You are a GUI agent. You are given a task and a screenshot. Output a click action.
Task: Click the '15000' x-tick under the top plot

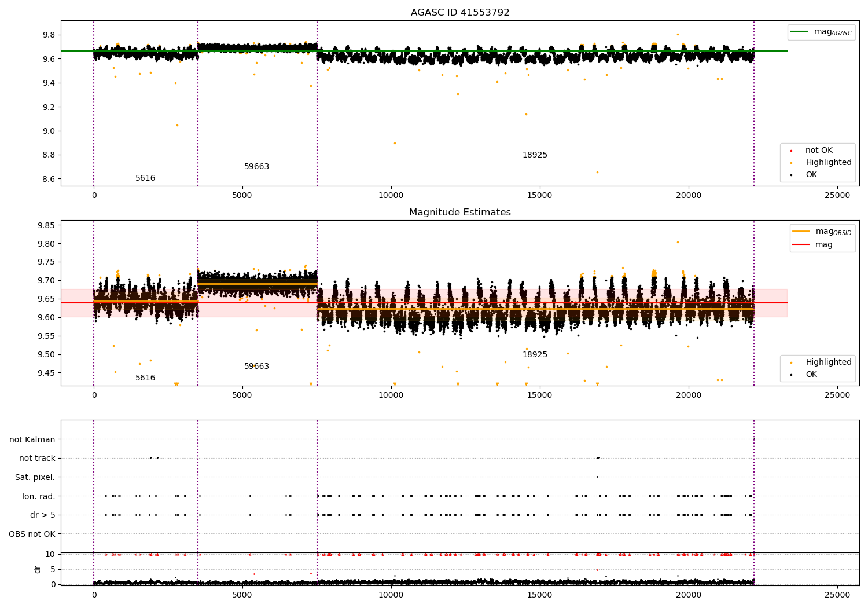540,196
